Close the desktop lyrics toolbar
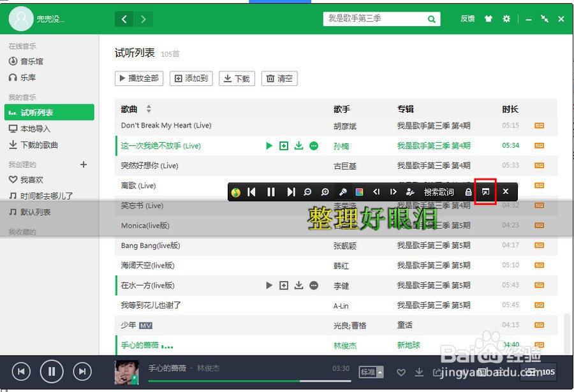Image resolution: width=574 pixels, height=392 pixels. tap(506, 191)
